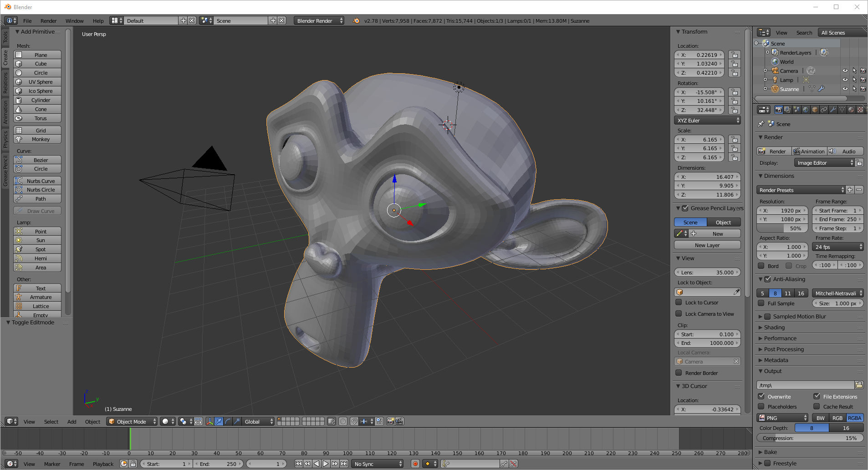Expand the Suzanne tree item in outliner
868x470 pixels.
[x=766, y=89]
